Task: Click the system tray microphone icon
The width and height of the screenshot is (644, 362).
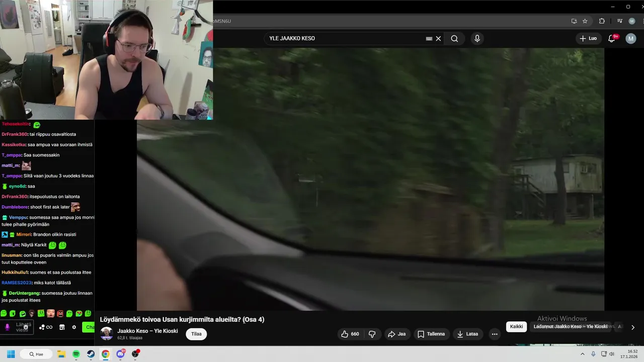Action: 593,354
